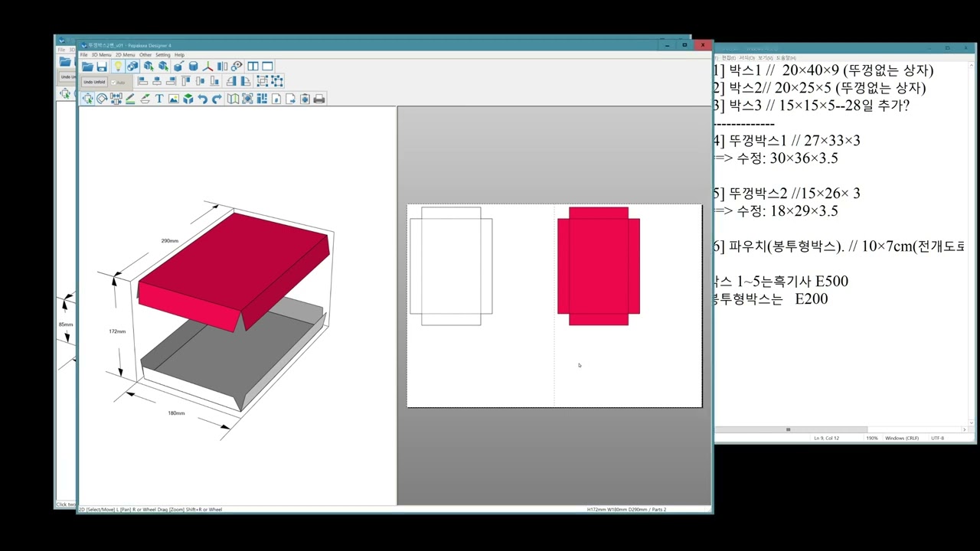Expand the Other menu
The image size is (980, 551).
[x=145, y=55]
